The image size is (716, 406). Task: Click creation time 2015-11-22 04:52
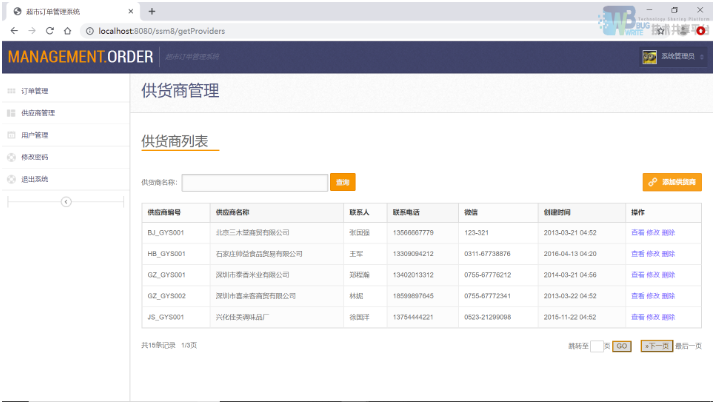coord(570,317)
